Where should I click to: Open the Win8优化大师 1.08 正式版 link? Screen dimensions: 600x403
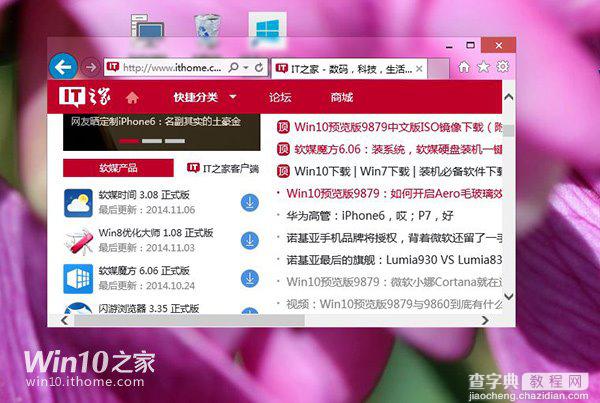coord(156,233)
